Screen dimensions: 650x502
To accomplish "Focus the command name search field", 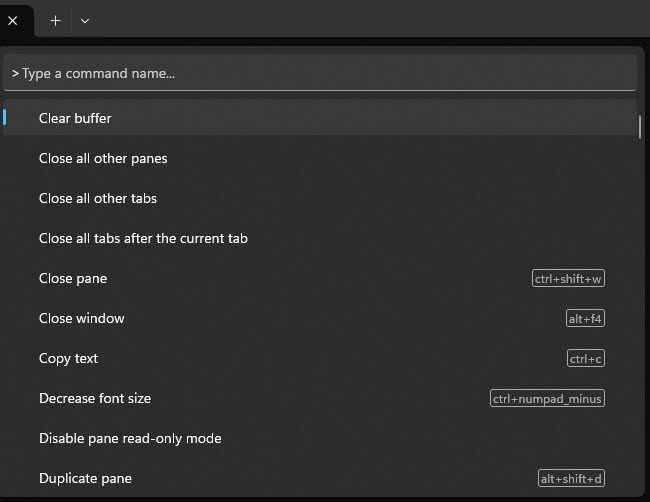I will click(320, 73).
